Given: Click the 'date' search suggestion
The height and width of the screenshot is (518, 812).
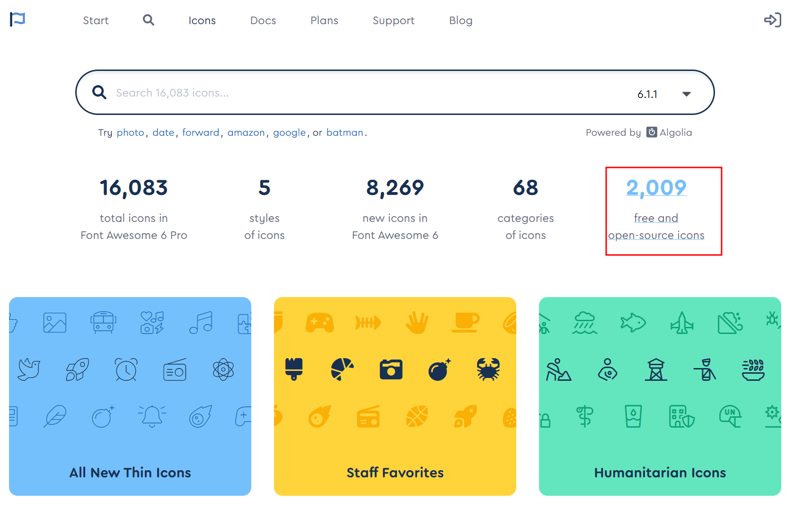Looking at the screenshot, I should pyautogui.click(x=163, y=132).
